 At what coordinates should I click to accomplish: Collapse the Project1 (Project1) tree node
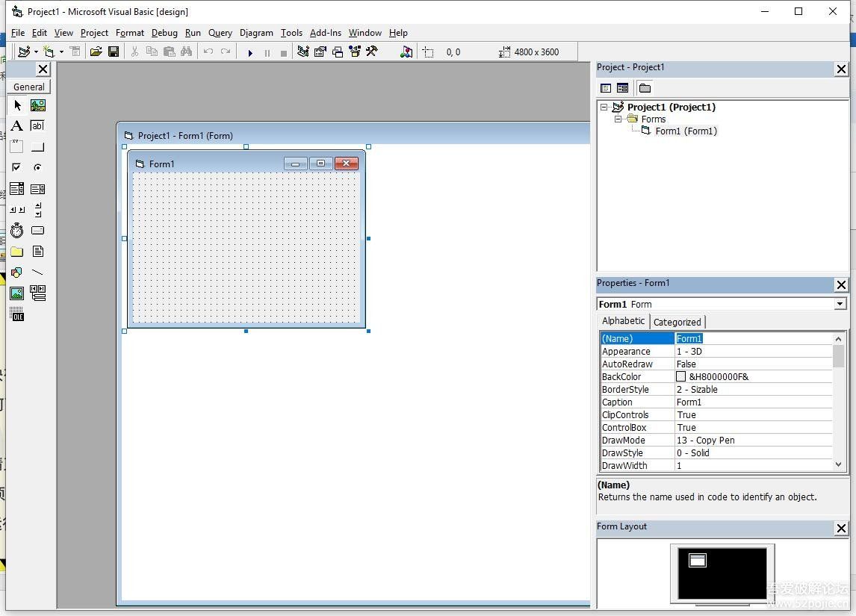click(x=604, y=107)
